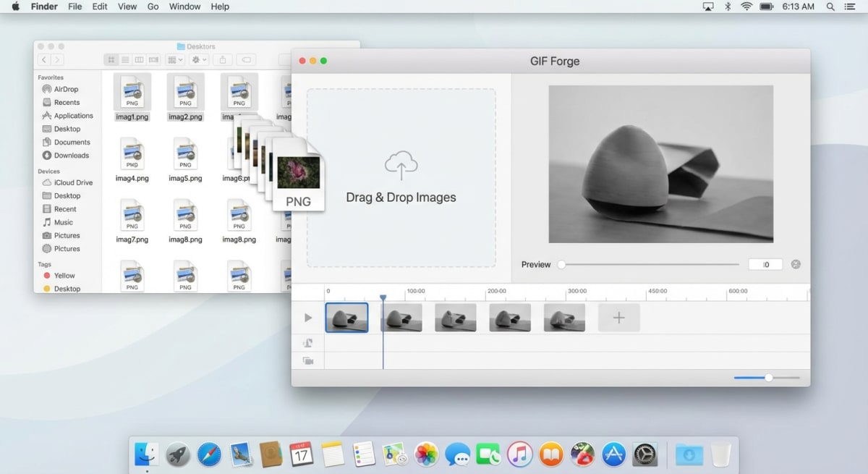Switch Finder to column view

(x=140, y=60)
